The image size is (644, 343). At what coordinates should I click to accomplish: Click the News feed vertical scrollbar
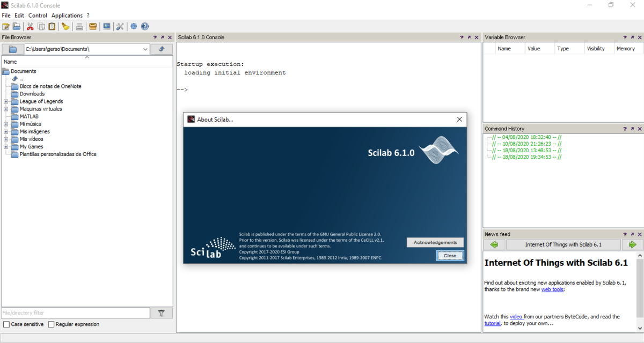pyautogui.click(x=639, y=292)
